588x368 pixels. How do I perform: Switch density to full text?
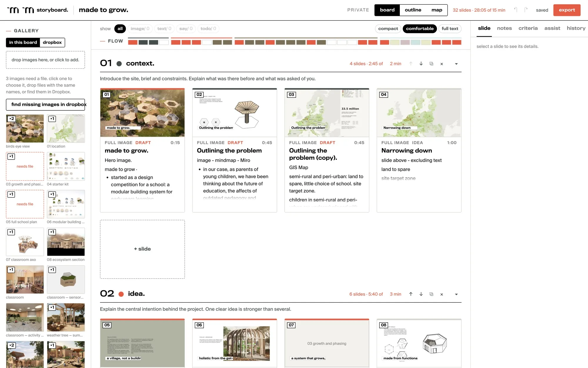tap(450, 29)
